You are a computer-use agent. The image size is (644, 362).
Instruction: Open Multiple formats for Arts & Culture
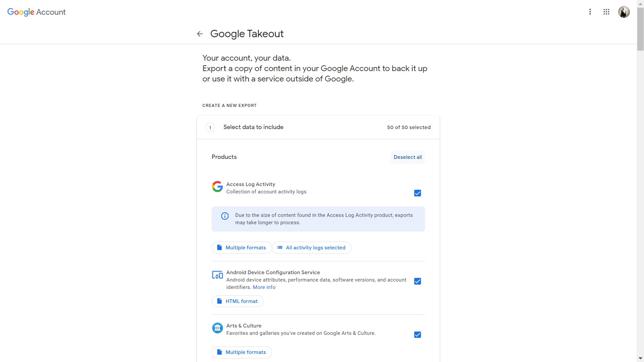241,352
